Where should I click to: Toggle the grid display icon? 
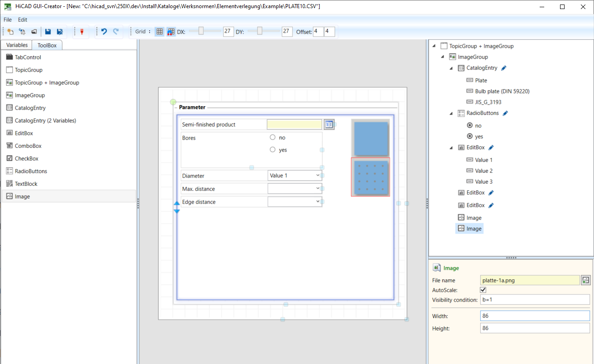[159, 32]
